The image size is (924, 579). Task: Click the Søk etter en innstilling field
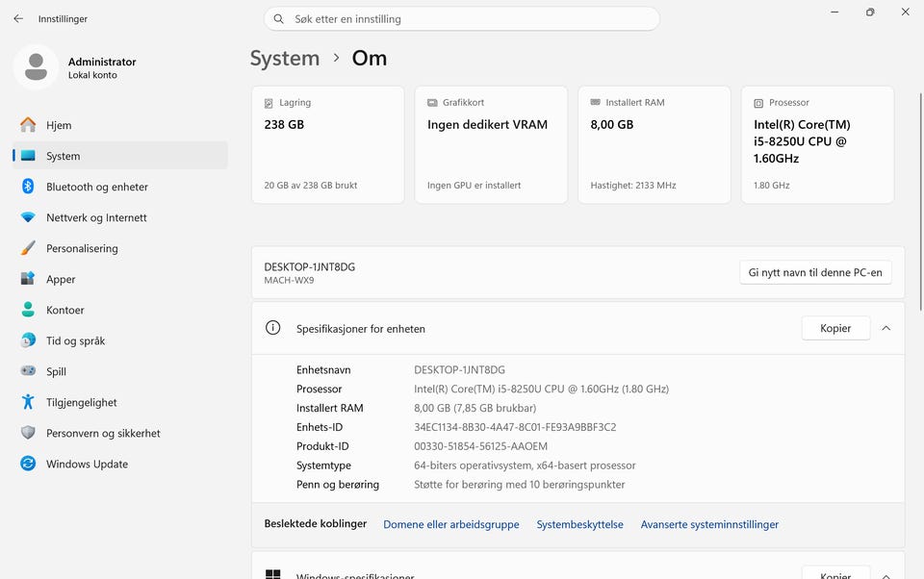[461, 19]
